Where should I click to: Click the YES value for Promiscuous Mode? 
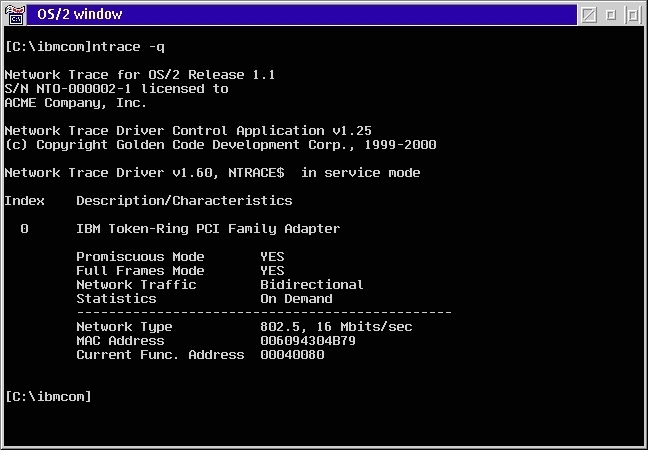tap(272, 257)
